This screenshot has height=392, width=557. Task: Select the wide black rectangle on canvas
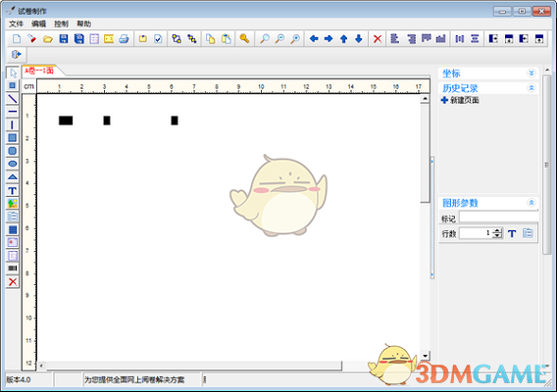(x=66, y=121)
